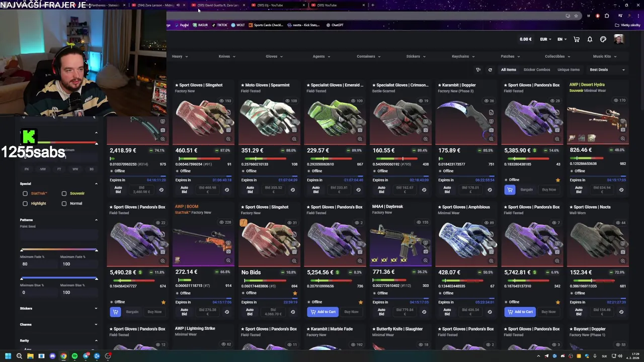Switch to the Unique Items tab
This screenshot has height=362, width=644.
coord(569,70)
